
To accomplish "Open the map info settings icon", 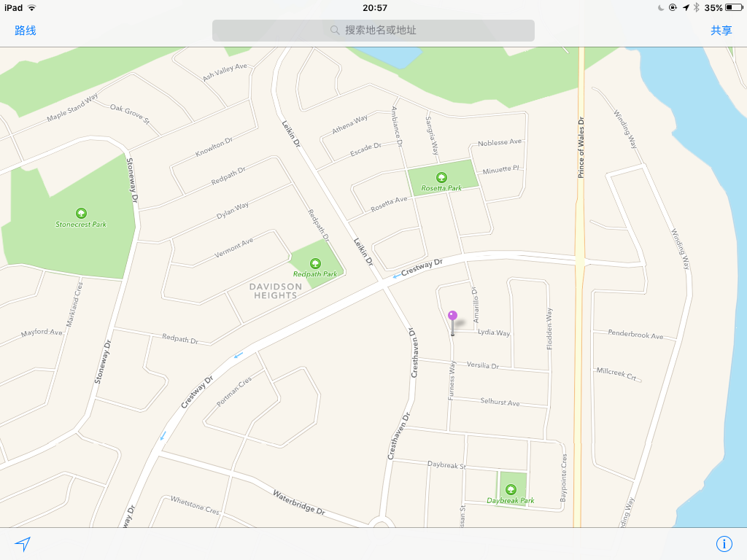I will coord(724,543).
